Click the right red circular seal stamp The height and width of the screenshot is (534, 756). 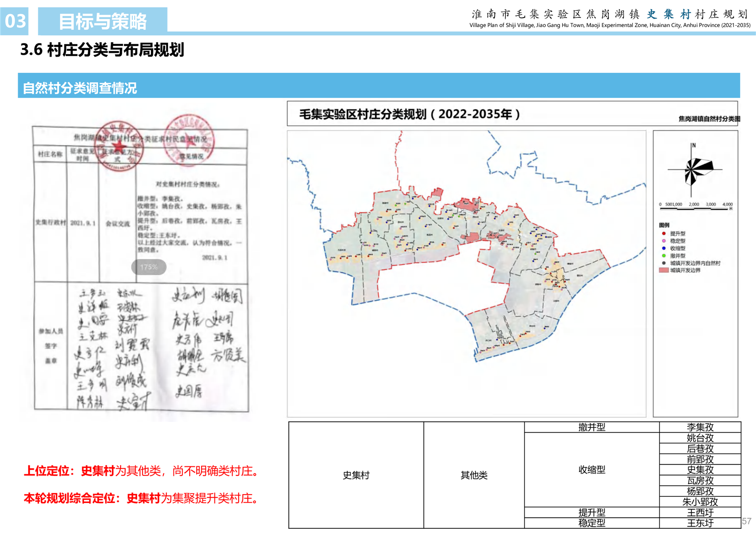pyautogui.click(x=189, y=139)
